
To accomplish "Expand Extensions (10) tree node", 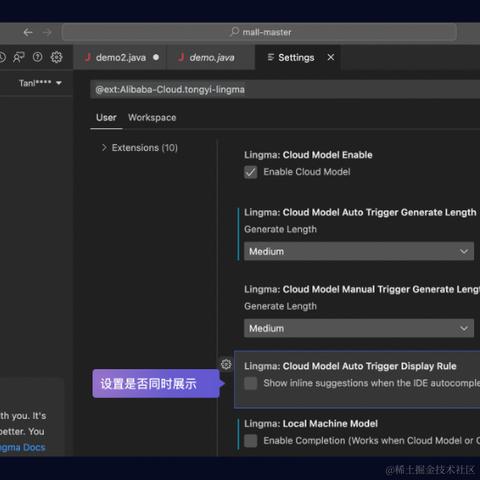I will 139,148.
